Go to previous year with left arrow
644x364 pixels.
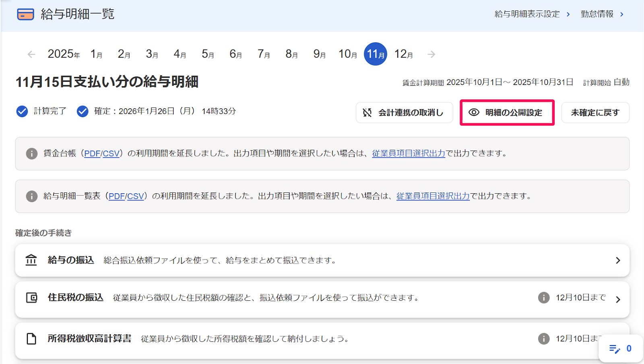31,54
